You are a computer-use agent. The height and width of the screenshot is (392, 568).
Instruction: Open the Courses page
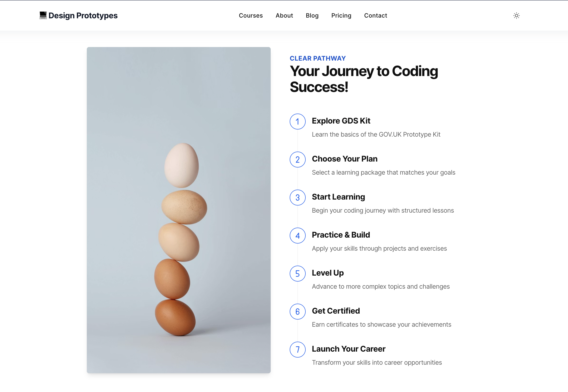click(250, 15)
